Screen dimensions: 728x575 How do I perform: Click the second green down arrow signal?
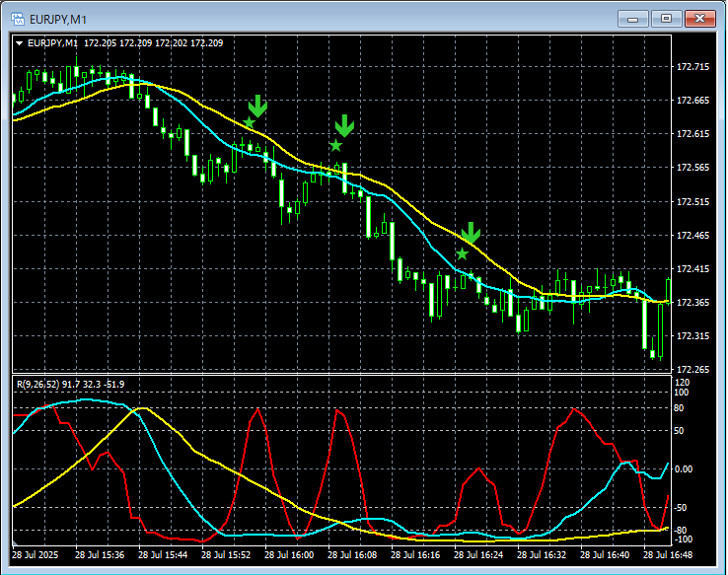pos(343,125)
